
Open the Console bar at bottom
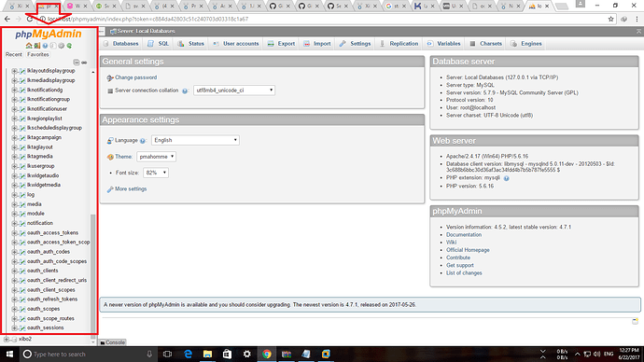point(113,342)
